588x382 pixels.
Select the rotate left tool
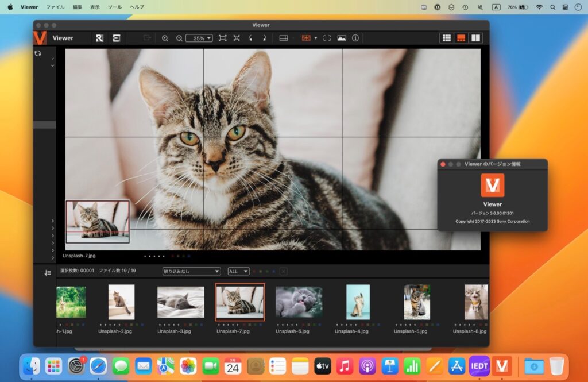(x=251, y=38)
